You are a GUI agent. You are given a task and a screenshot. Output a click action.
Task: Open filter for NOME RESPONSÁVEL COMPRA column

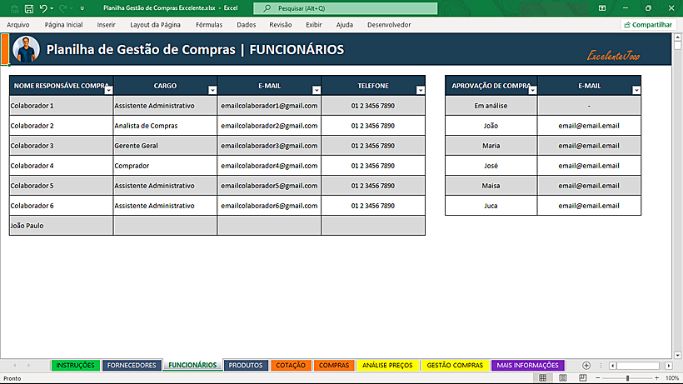(108, 90)
